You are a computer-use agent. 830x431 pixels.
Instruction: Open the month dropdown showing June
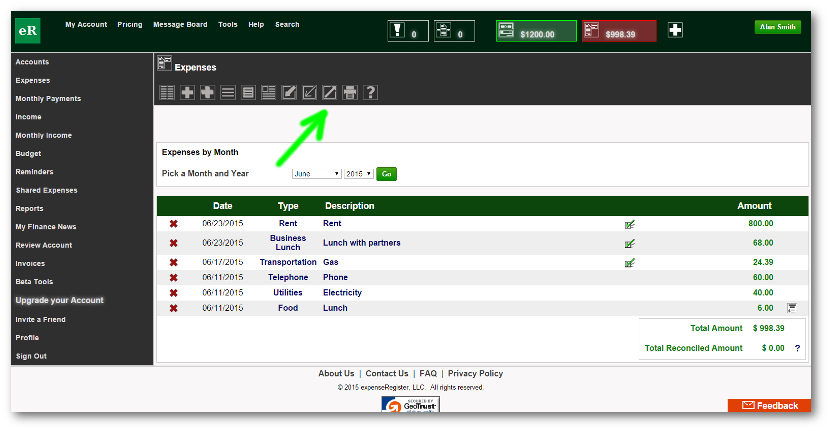[x=316, y=174]
